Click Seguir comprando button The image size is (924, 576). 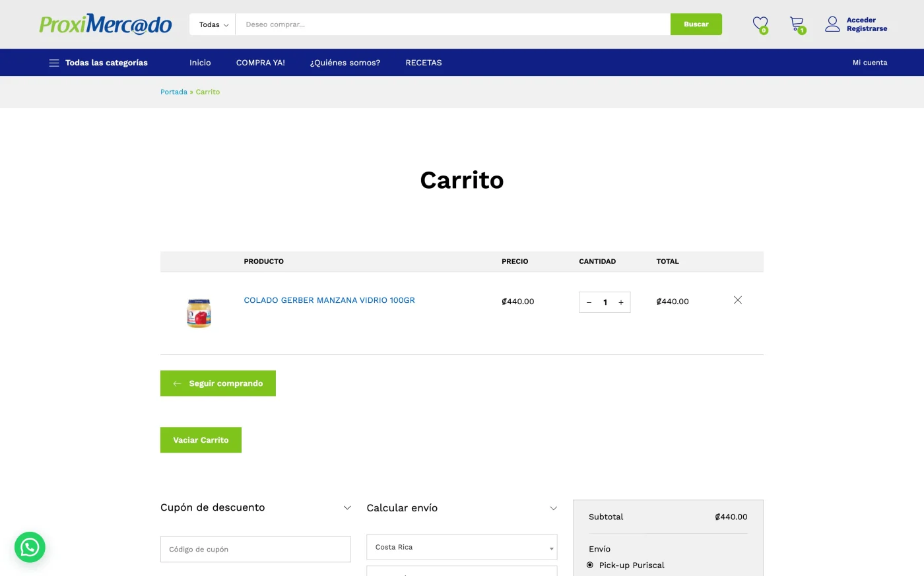[218, 383]
